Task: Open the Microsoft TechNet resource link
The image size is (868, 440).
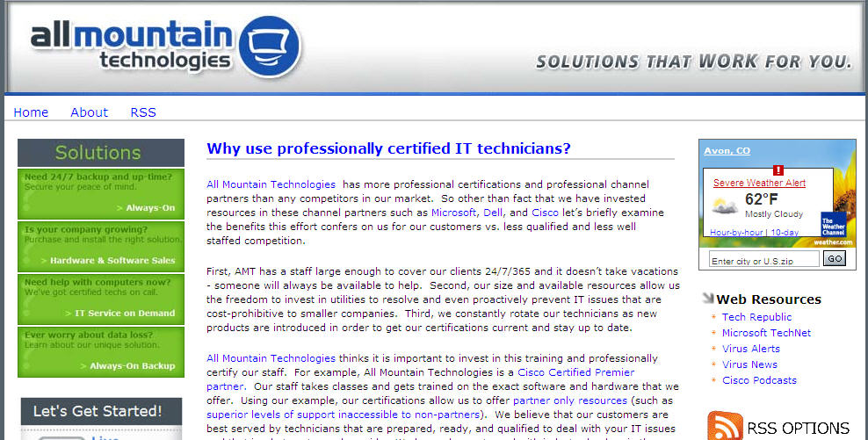Action: click(766, 333)
